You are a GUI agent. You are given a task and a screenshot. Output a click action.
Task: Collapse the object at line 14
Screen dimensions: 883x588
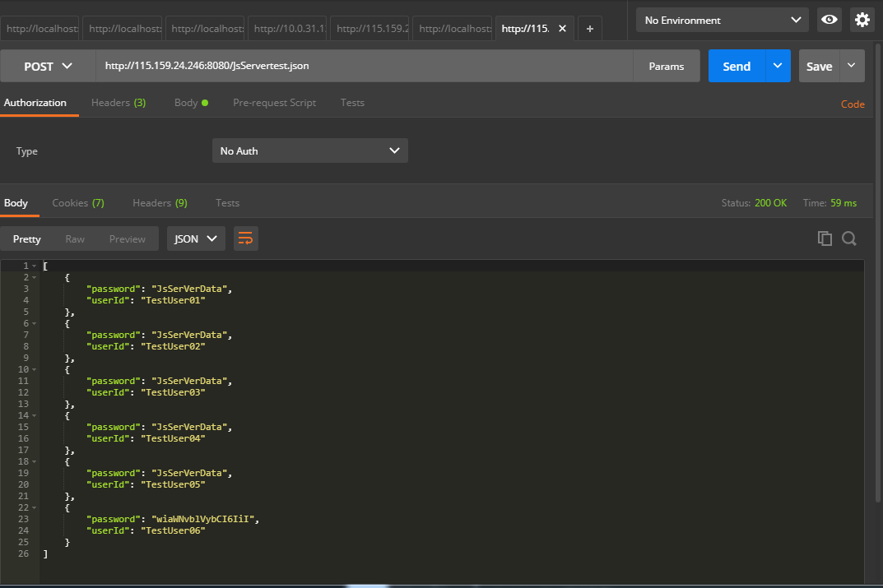[35, 416]
